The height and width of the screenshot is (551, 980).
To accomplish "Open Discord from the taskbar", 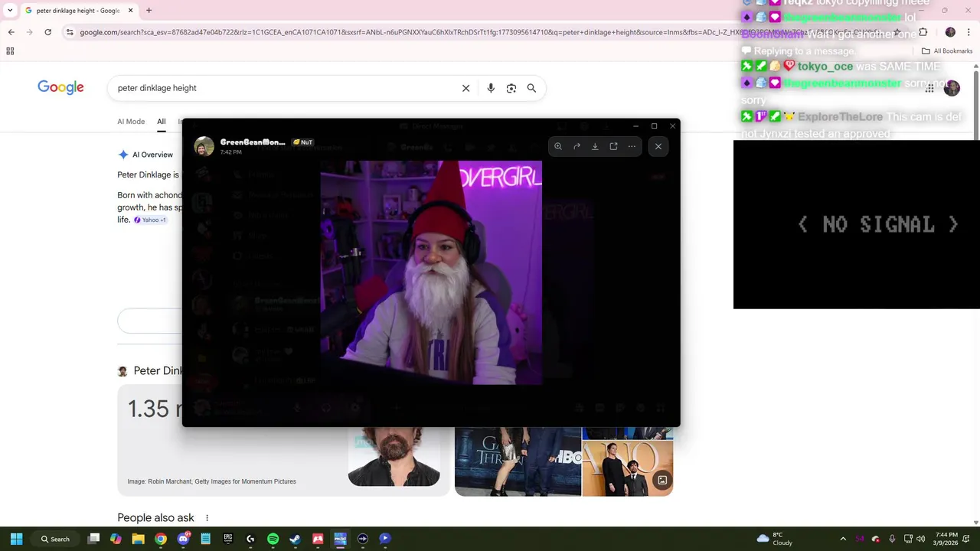I will (x=183, y=539).
